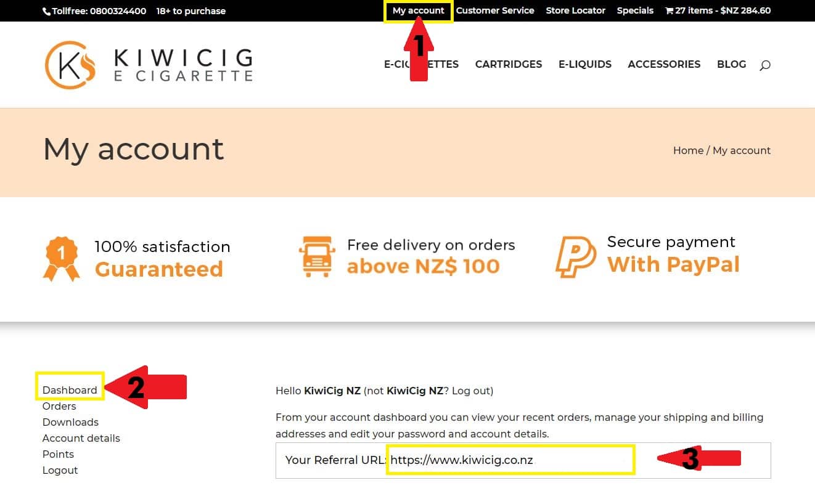This screenshot has width=815, height=504.
Task: View Points in the account sidebar
Action: click(x=58, y=454)
